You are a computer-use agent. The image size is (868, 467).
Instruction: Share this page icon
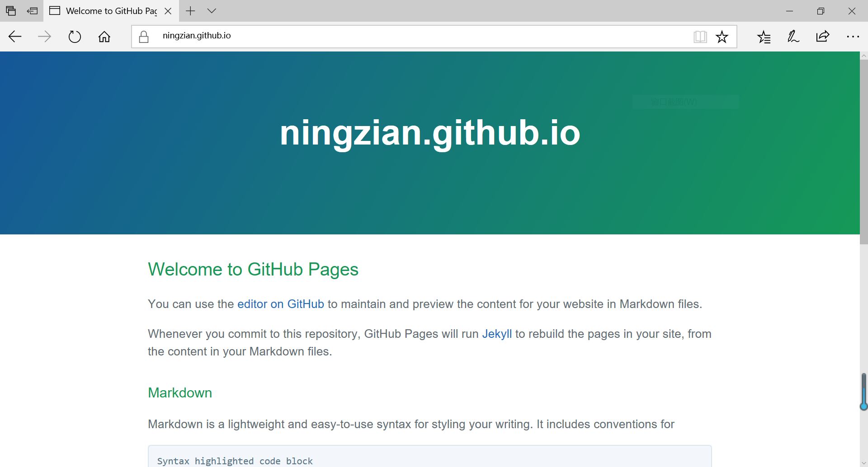click(x=823, y=37)
